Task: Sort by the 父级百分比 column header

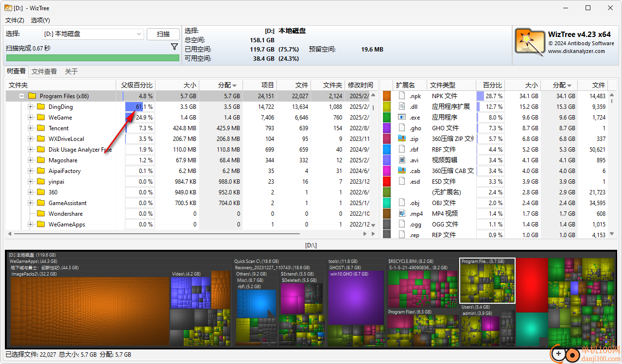Action: [137, 85]
